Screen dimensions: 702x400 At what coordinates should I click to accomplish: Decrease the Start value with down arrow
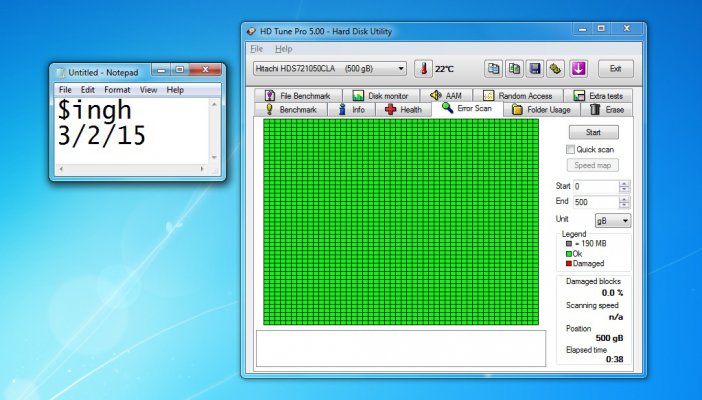[624, 189]
